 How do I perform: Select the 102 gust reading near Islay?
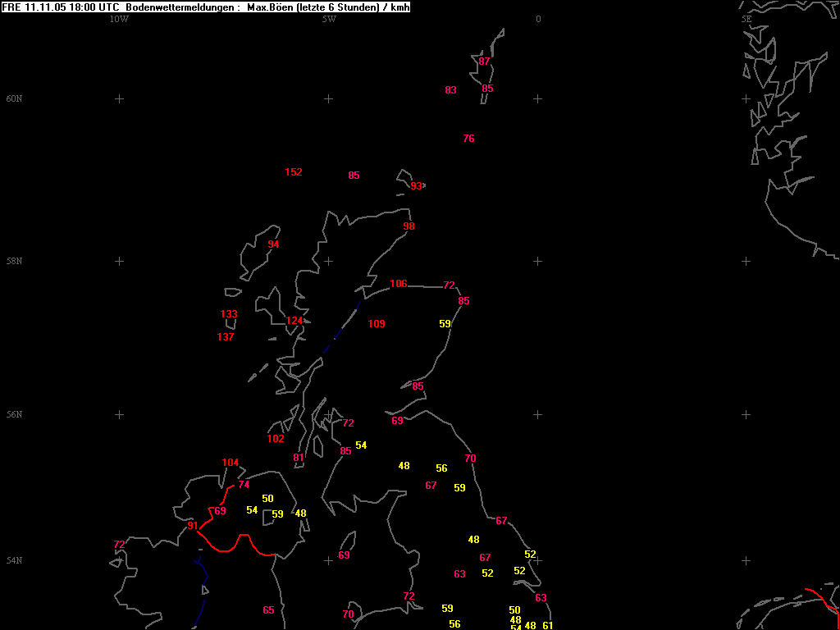(x=276, y=438)
